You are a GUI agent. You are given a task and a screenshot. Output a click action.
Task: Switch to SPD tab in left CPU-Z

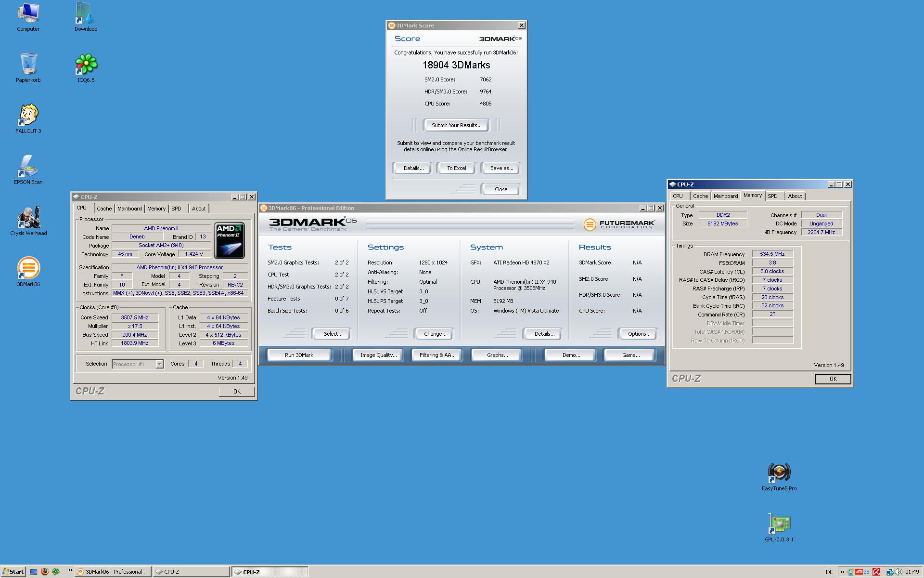tap(177, 209)
